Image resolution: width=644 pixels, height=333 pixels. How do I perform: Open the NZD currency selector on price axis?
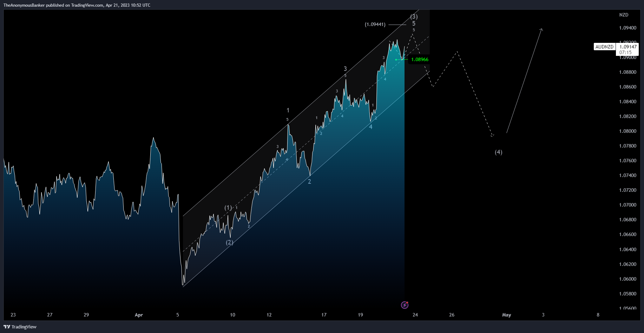click(624, 15)
